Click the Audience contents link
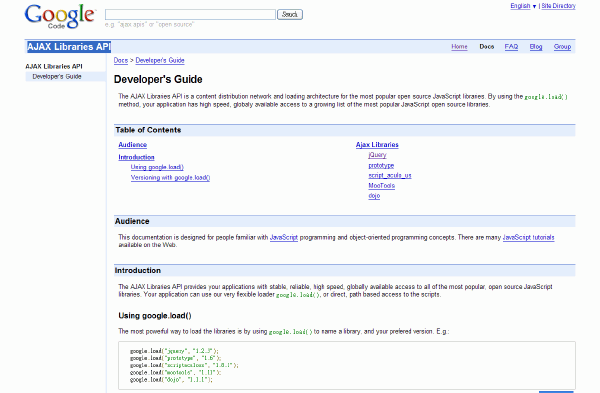This screenshot has height=393, width=600. (132, 145)
